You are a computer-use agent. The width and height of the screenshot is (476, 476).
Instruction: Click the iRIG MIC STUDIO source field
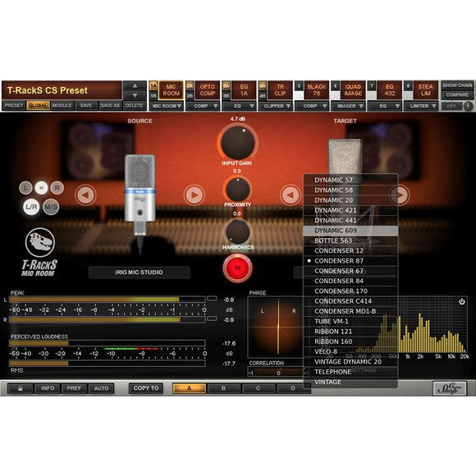tap(140, 272)
